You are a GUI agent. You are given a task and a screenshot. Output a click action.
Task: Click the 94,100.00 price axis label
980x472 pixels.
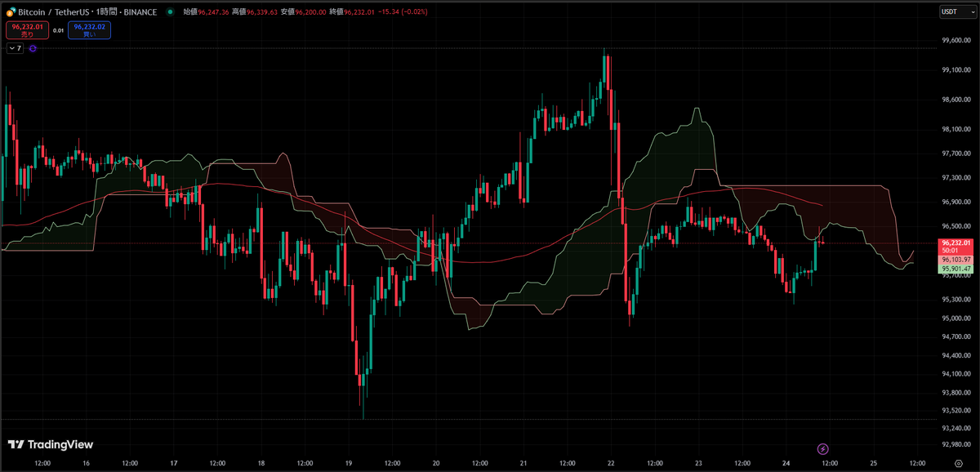coord(956,374)
